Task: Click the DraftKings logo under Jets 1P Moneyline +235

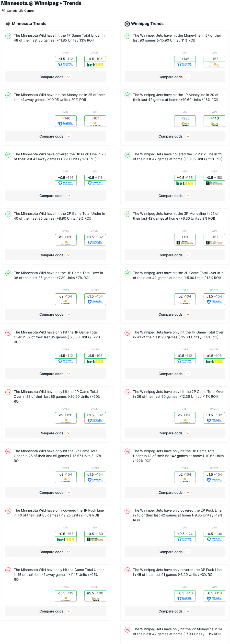Action: tap(185, 124)
